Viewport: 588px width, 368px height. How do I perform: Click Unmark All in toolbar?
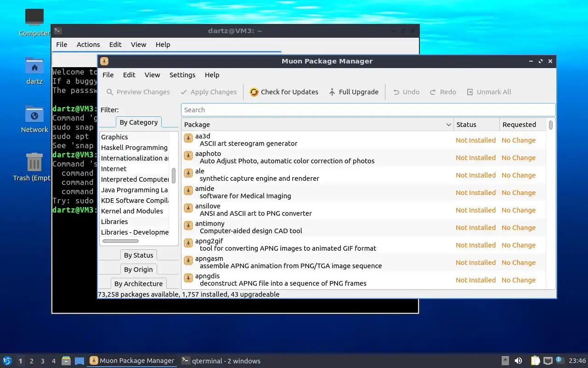tap(489, 92)
